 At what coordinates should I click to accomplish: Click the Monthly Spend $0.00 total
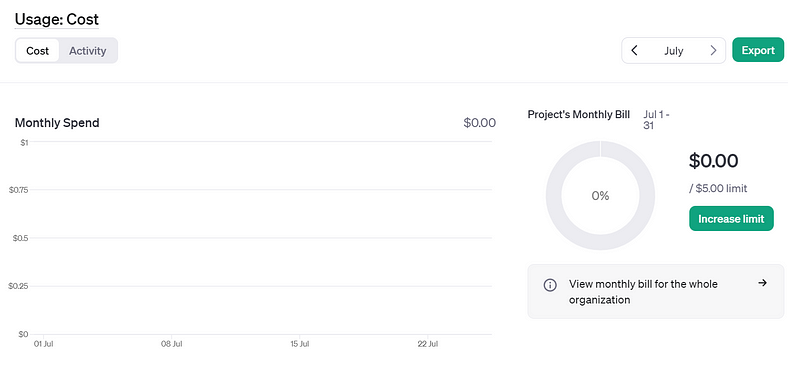479,123
